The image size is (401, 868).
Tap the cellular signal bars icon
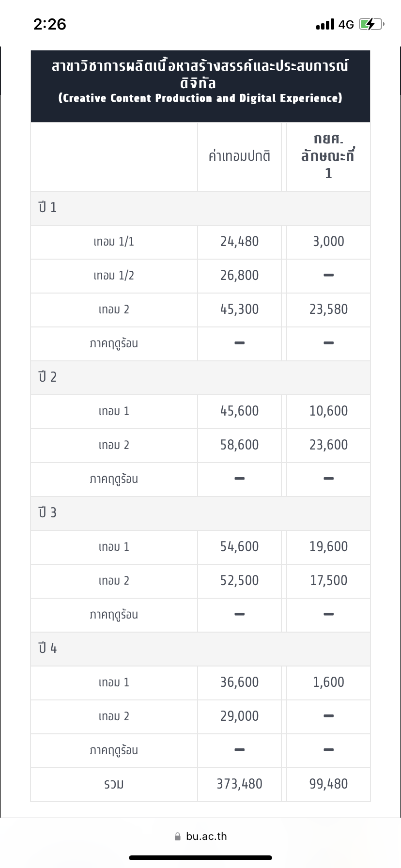pos(325,24)
